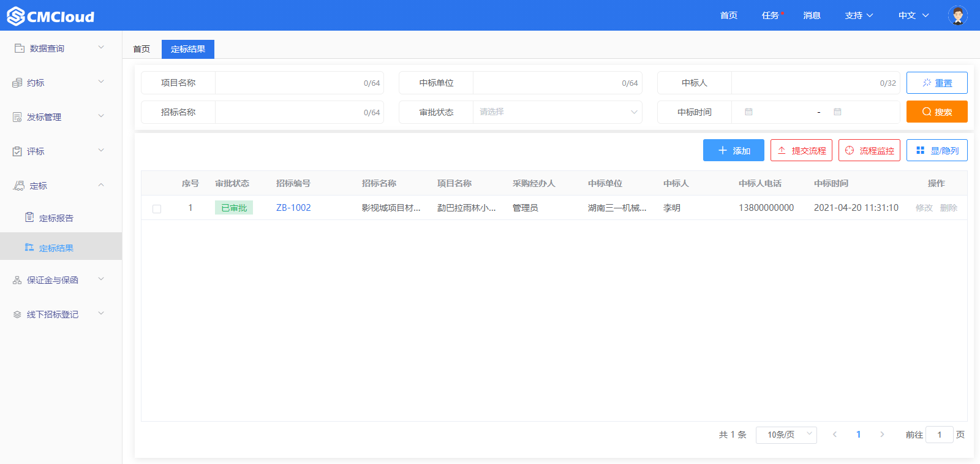Screen dimensions: 980x464
Task: Click the 显/隐列 columns button
Action: (937, 150)
